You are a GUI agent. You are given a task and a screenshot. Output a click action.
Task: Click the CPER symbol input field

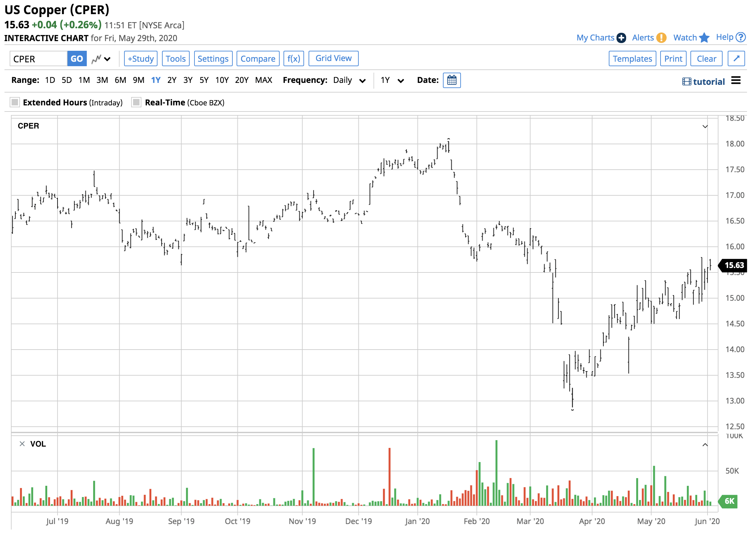pyautogui.click(x=39, y=59)
